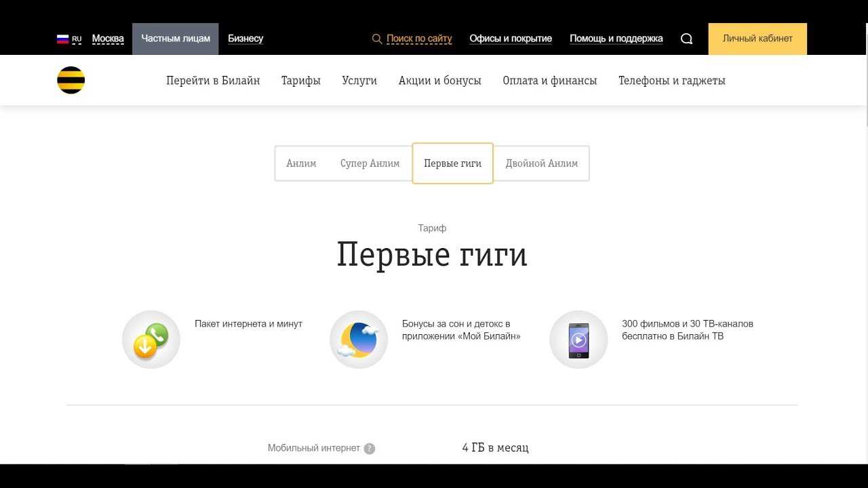Expand the Услуги navigation menu
868x488 pixels.
(x=359, y=81)
